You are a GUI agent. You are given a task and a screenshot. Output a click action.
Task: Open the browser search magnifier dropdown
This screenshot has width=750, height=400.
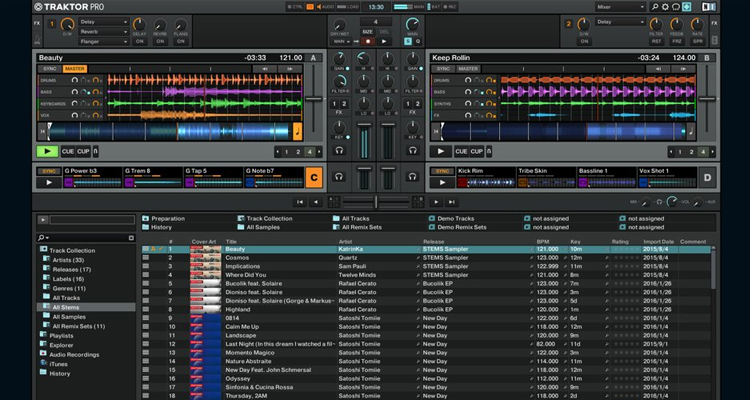pyautogui.click(x=44, y=238)
